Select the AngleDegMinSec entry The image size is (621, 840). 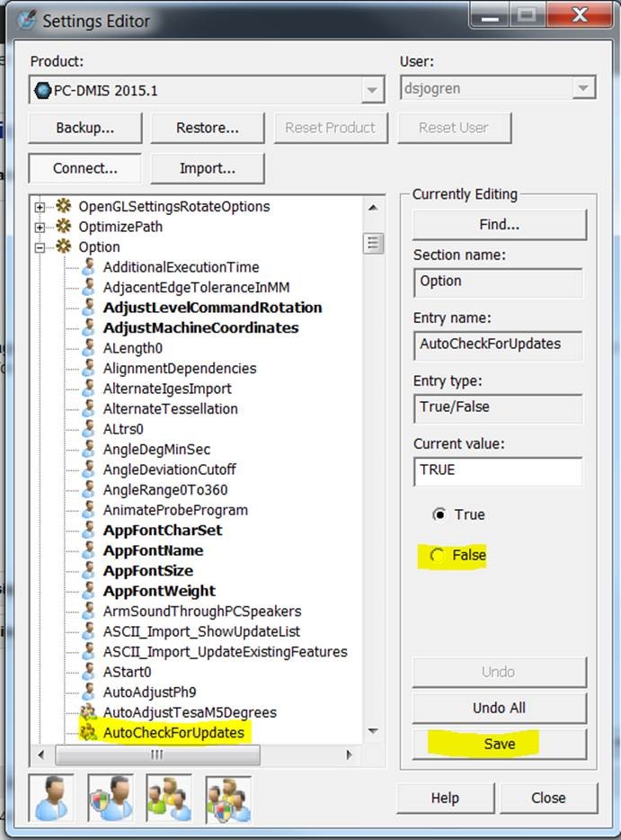coord(156,449)
